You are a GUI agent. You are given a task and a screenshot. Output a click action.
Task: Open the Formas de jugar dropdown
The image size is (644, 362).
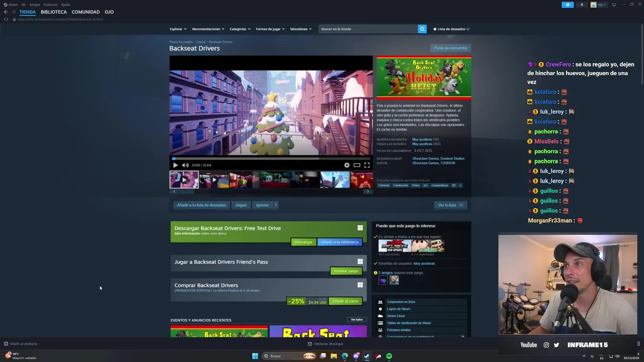pos(270,29)
